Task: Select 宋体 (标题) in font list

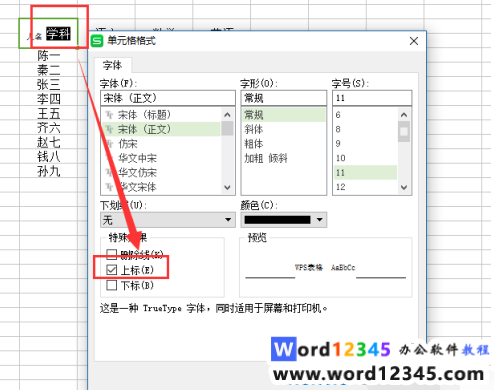Action: [x=161, y=115]
